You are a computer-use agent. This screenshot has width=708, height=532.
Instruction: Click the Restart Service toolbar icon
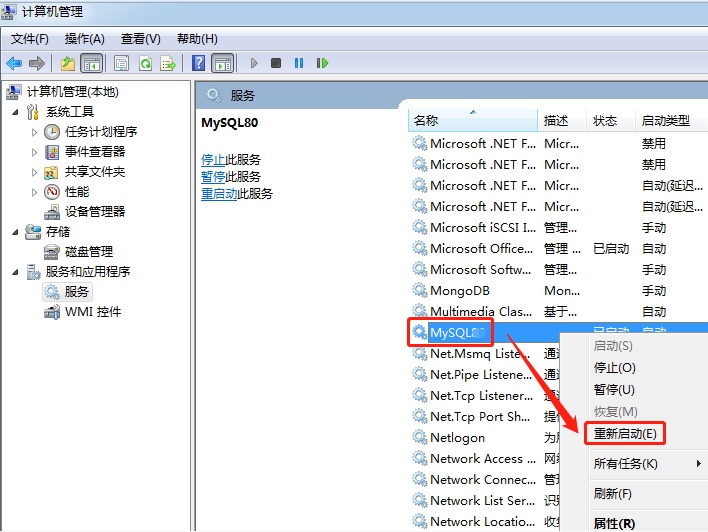[x=322, y=63]
